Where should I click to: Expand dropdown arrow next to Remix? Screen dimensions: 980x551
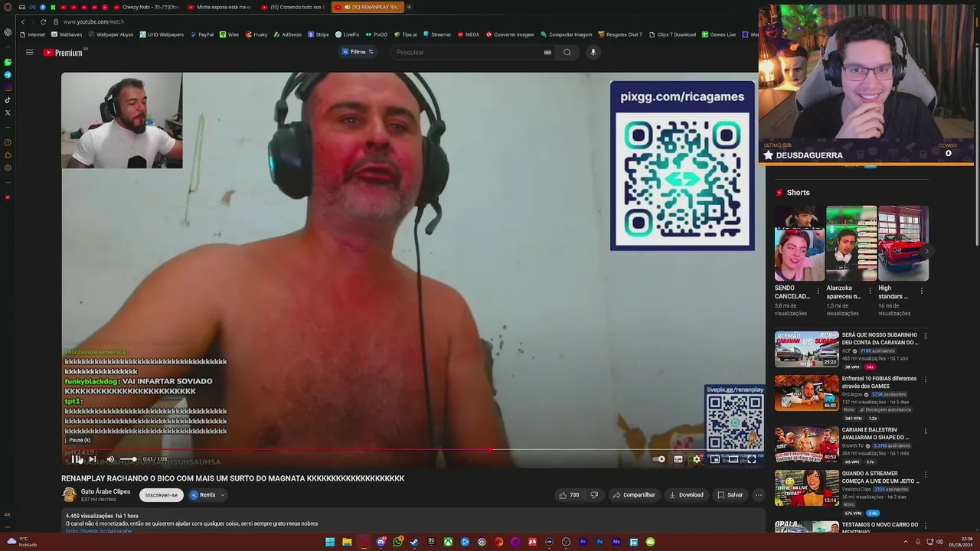[x=223, y=495]
